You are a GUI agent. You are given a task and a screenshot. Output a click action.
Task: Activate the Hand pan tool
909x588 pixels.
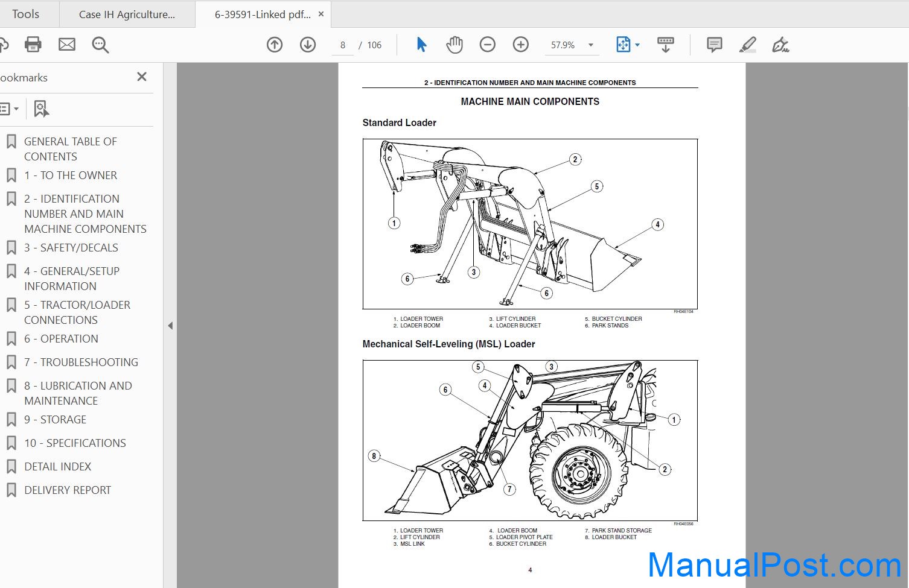click(x=454, y=45)
